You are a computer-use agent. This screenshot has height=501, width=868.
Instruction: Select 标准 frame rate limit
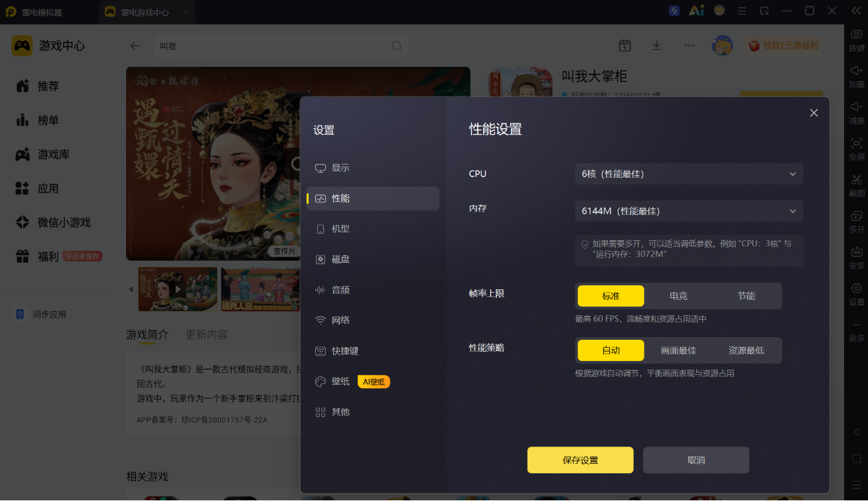point(611,296)
